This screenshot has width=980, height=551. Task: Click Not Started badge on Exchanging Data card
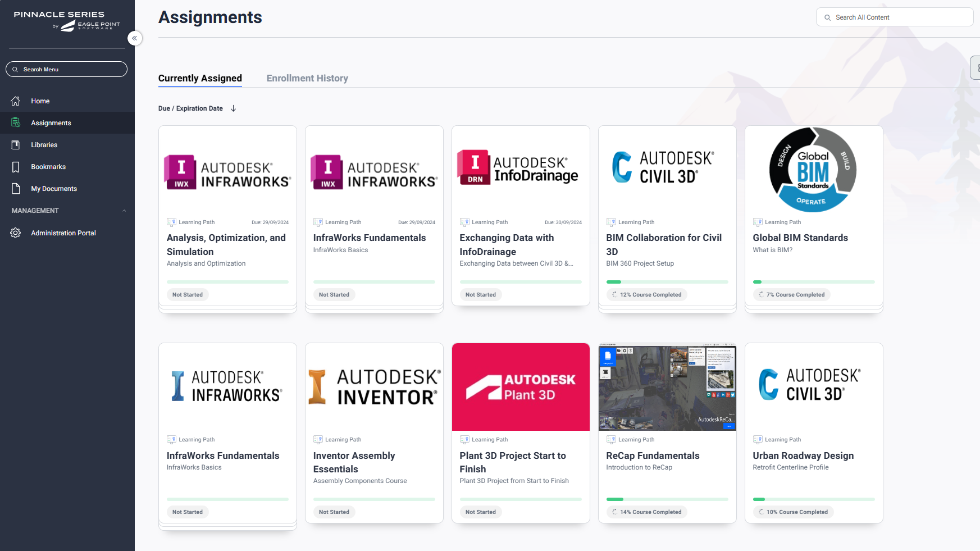pyautogui.click(x=480, y=294)
